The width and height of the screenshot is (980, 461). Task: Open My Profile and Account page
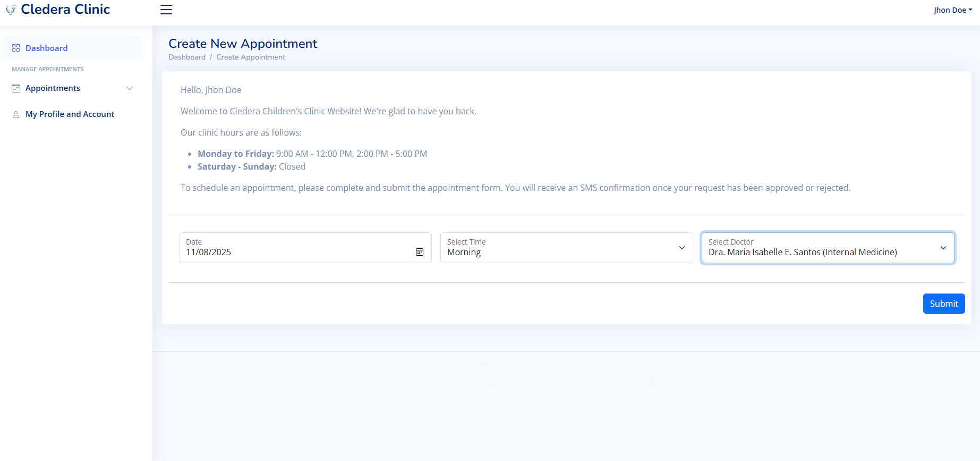pos(70,114)
